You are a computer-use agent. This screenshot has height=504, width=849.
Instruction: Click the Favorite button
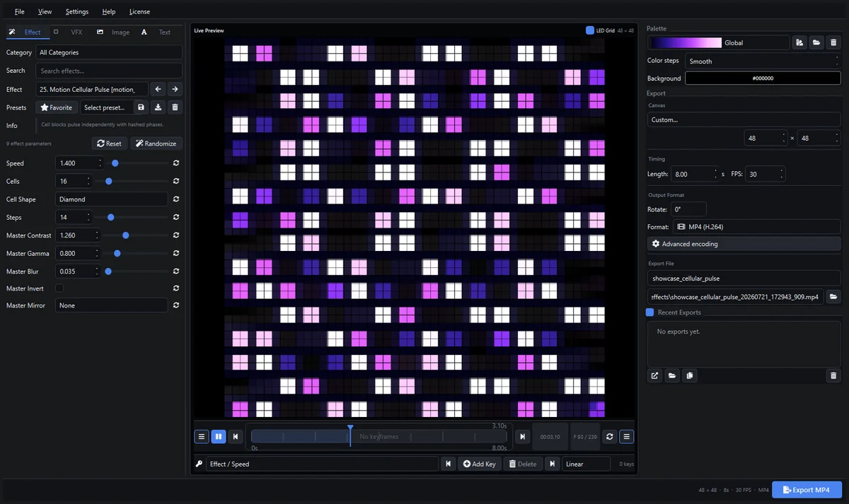click(57, 107)
